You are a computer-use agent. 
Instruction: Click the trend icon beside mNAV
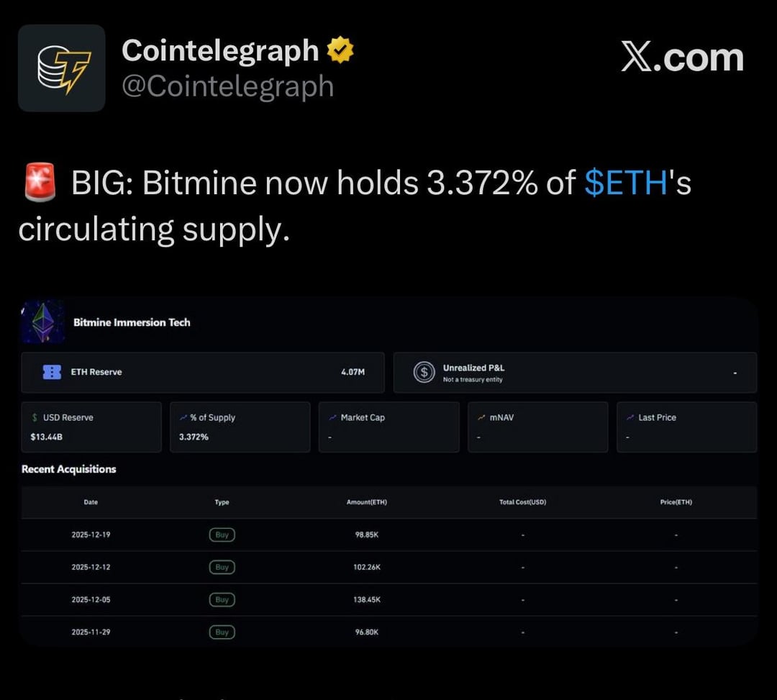(x=481, y=417)
